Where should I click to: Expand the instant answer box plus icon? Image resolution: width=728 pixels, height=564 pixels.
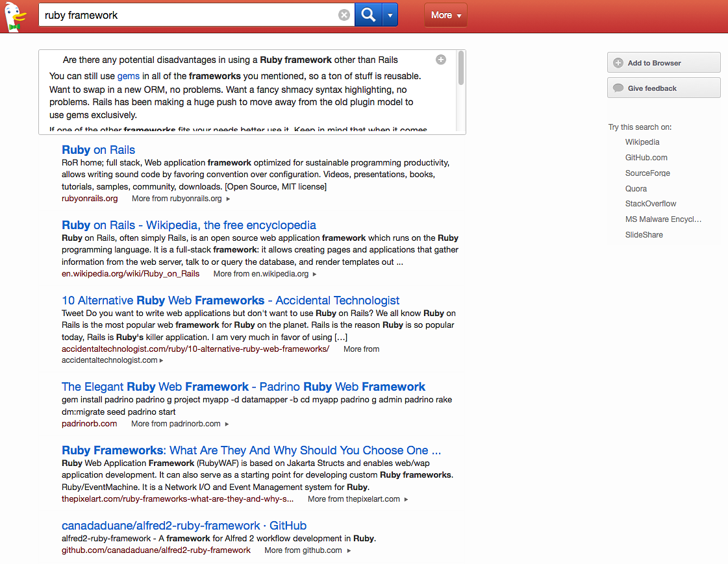point(441,60)
